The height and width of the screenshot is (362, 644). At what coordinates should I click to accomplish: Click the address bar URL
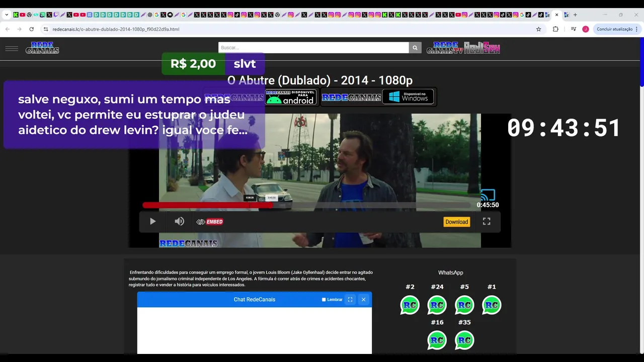coord(116,29)
